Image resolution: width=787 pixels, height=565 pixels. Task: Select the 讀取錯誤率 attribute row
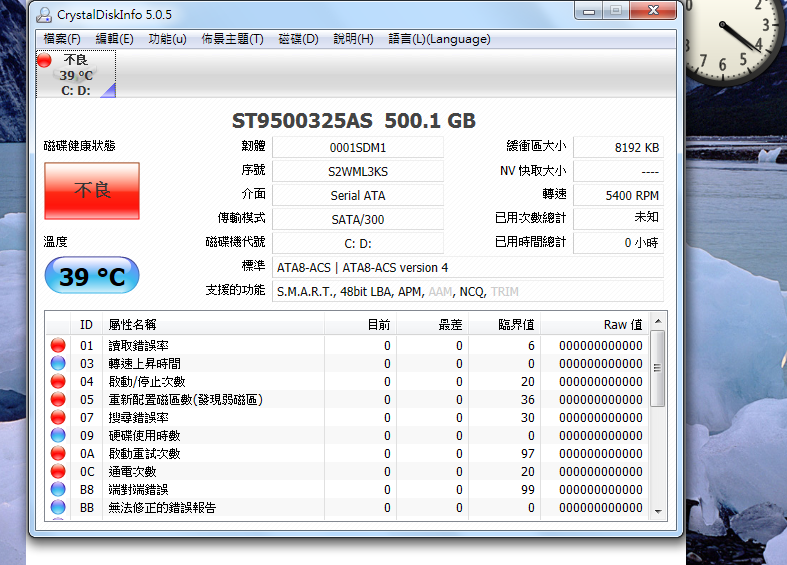click(x=347, y=345)
